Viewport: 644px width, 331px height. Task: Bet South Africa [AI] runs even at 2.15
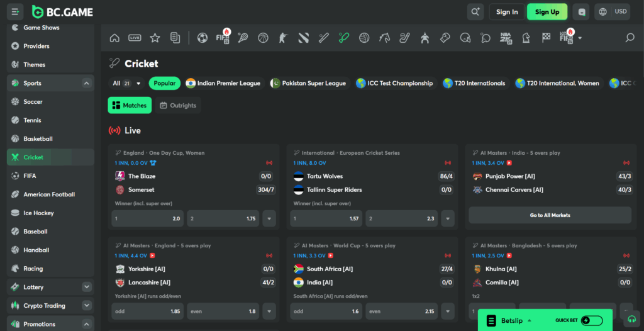point(402,311)
